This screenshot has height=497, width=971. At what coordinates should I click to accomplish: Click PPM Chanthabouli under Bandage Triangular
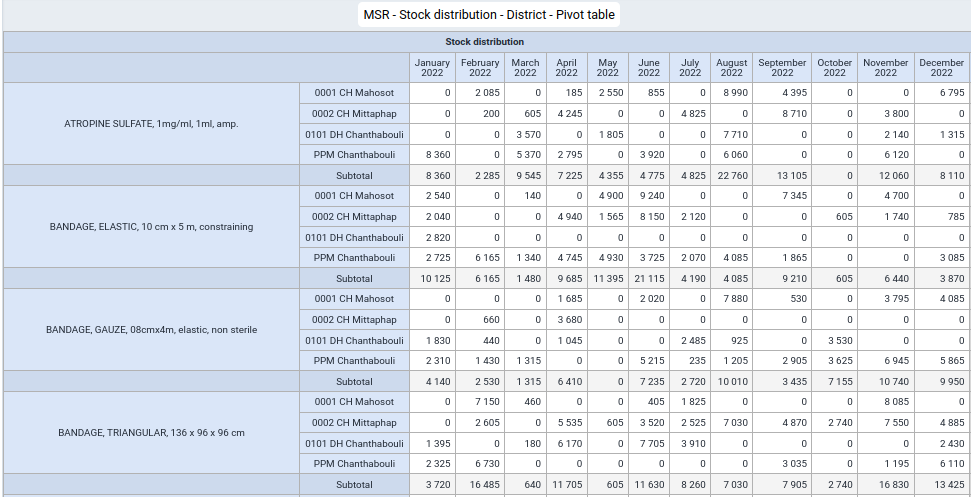click(354, 464)
